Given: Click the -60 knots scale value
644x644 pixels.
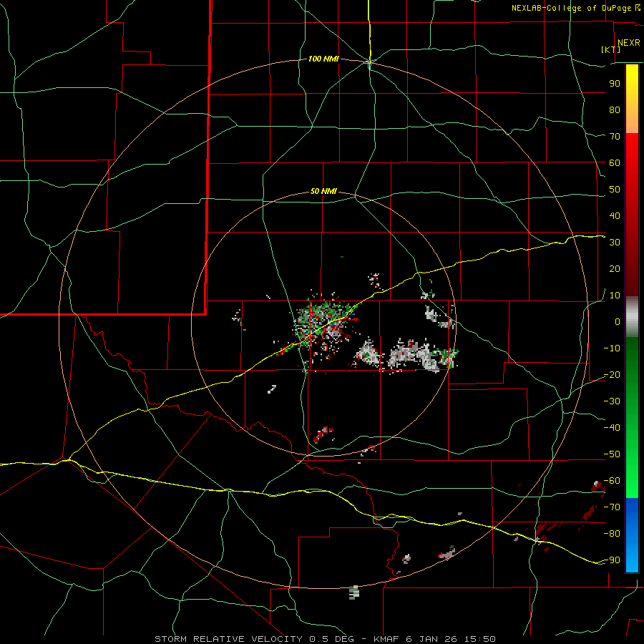Looking at the screenshot, I should [612, 481].
